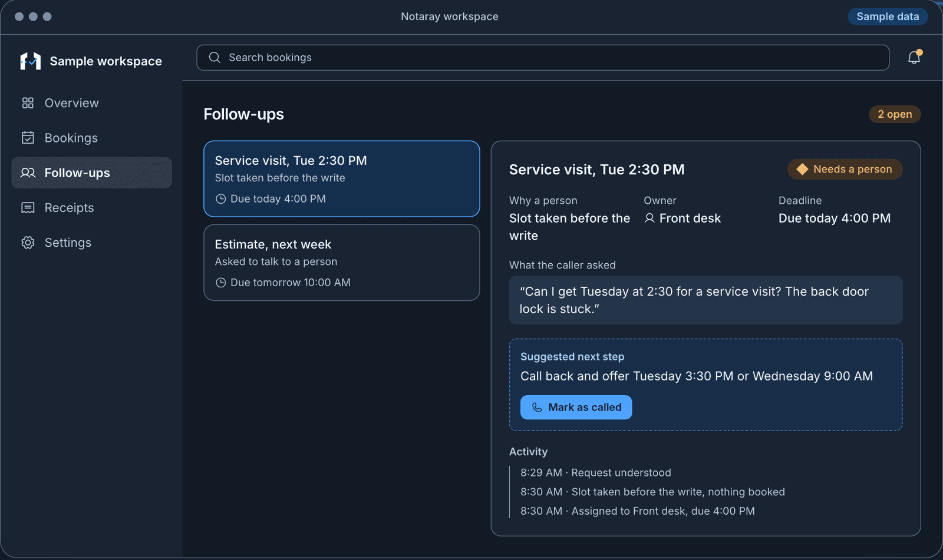Go to Bookings in the sidebar
This screenshot has width=943, height=560.
[x=91, y=138]
